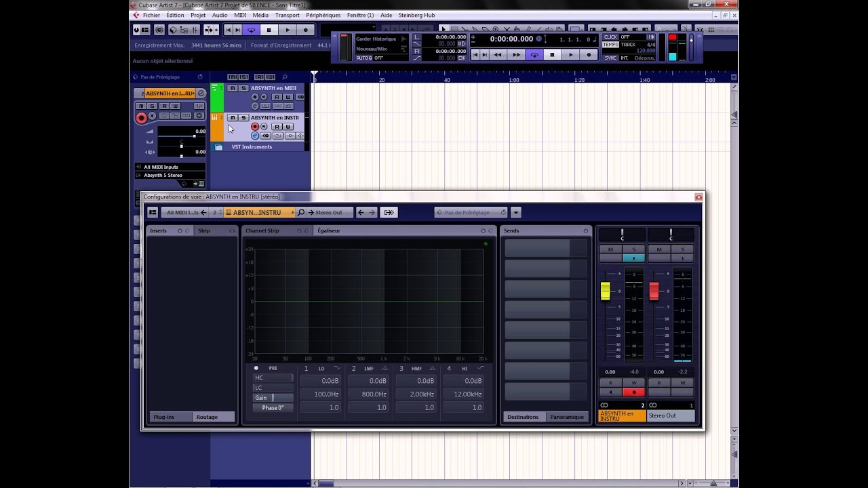868x488 pixels.
Task: Click the Plug-ins button
Action: (x=171, y=417)
